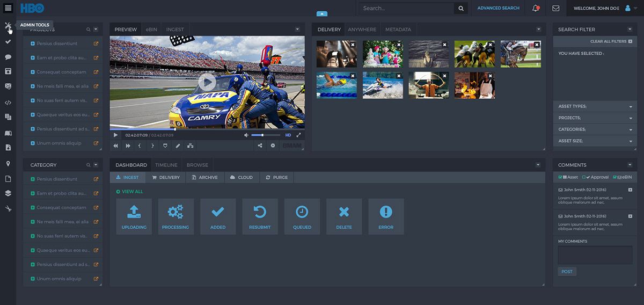Toggle the Asset checkbox in Comments
The width and height of the screenshot is (644, 305).
(560, 177)
